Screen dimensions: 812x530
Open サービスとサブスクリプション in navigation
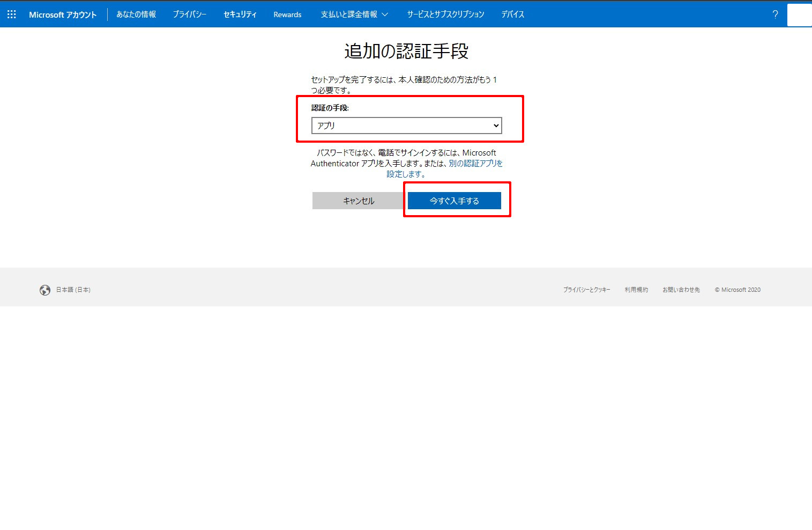tap(445, 14)
